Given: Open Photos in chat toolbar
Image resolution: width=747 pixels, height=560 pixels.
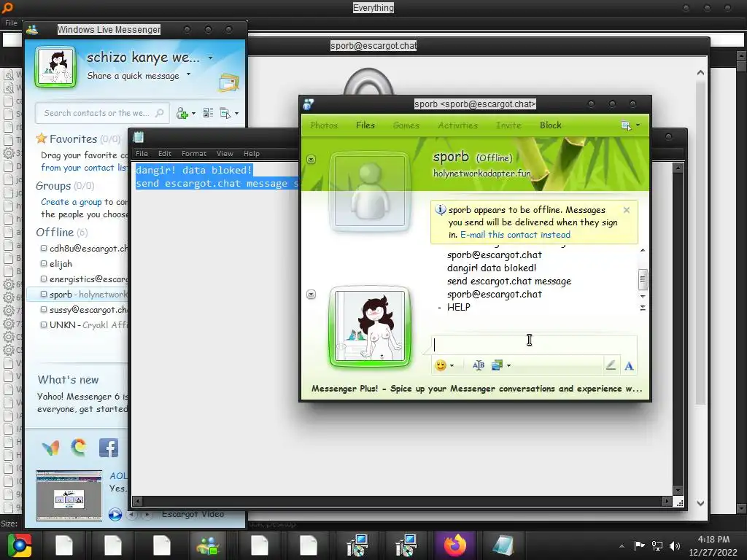Looking at the screenshot, I should pyautogui.click(x=324, y=125).
